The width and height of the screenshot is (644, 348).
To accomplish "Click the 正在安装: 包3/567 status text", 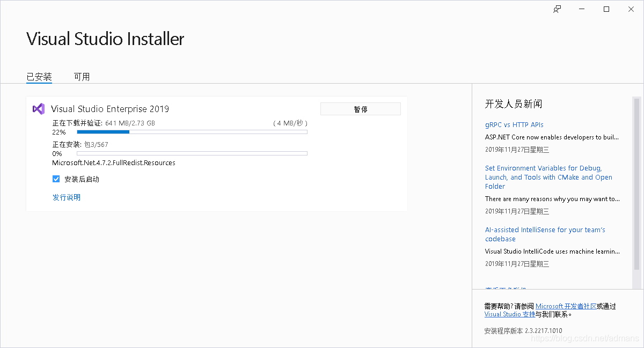I will pyautogui.click(x=80, y=144).
